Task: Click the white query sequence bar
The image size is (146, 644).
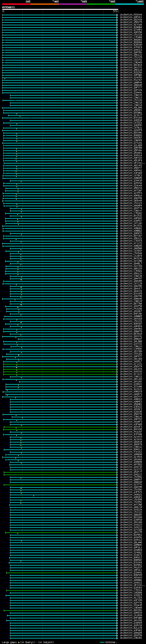Action: [60, 9]
